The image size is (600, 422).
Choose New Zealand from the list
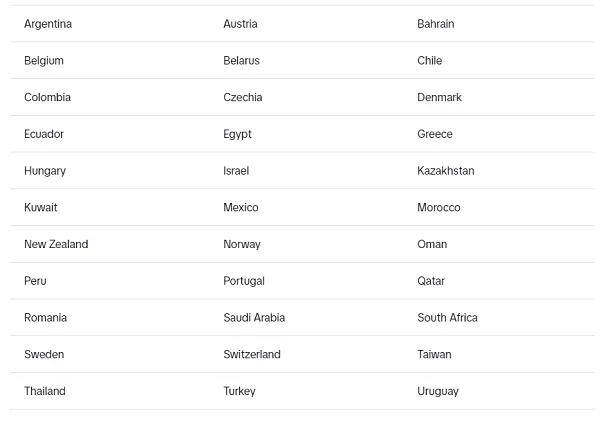tap(56, 244)
